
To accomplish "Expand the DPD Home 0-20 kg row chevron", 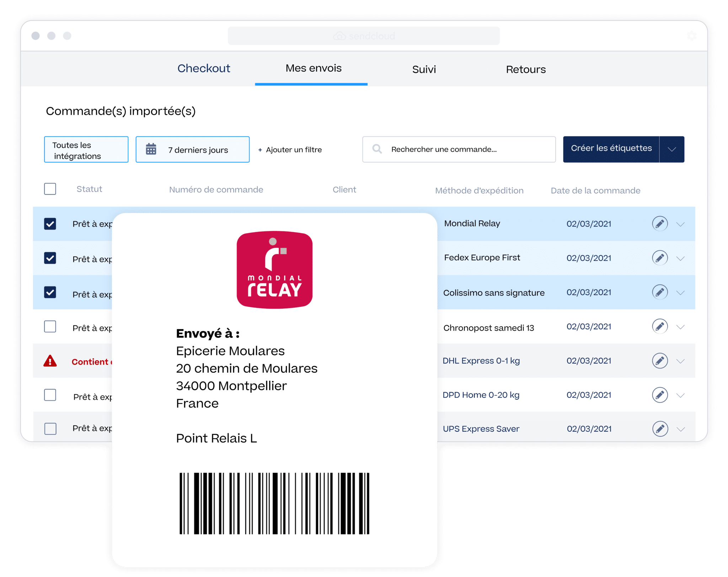I will coord(680,395).
